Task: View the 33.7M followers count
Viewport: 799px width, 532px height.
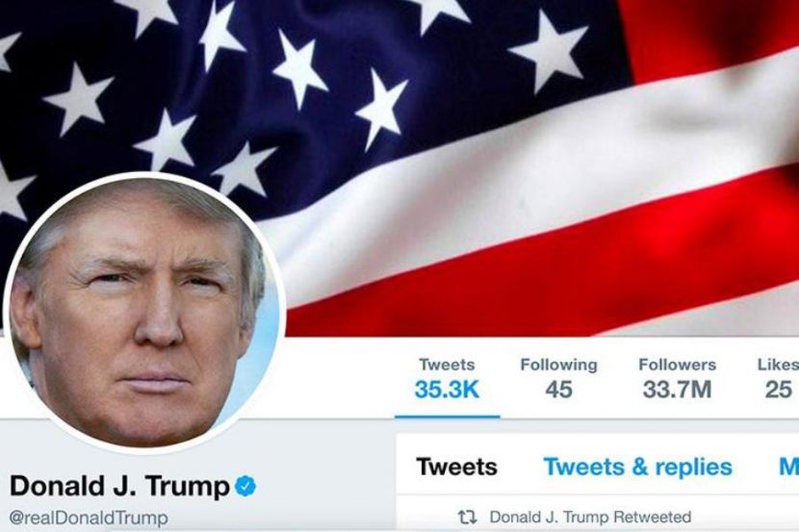Action: tap(677, 390)
